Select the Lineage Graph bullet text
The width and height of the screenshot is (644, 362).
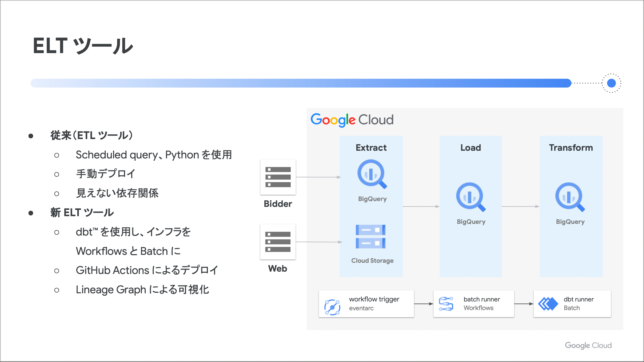coord(142,290)
